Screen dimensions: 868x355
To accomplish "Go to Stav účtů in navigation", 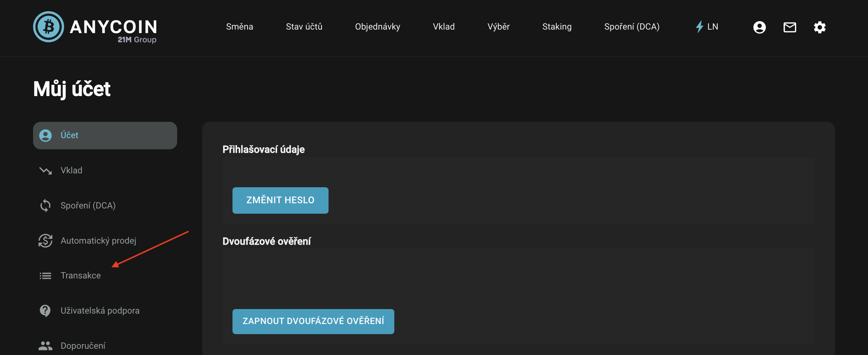I will (304, 27).
